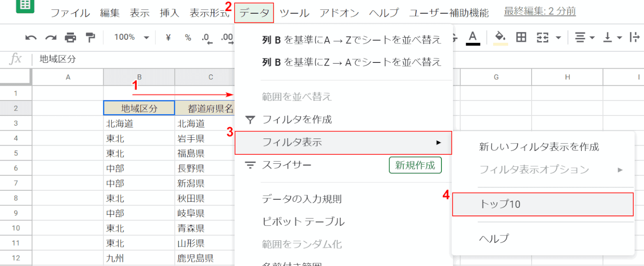The image size is (644, 266).
Task: Open the 表示 menu
Action: 140,13
